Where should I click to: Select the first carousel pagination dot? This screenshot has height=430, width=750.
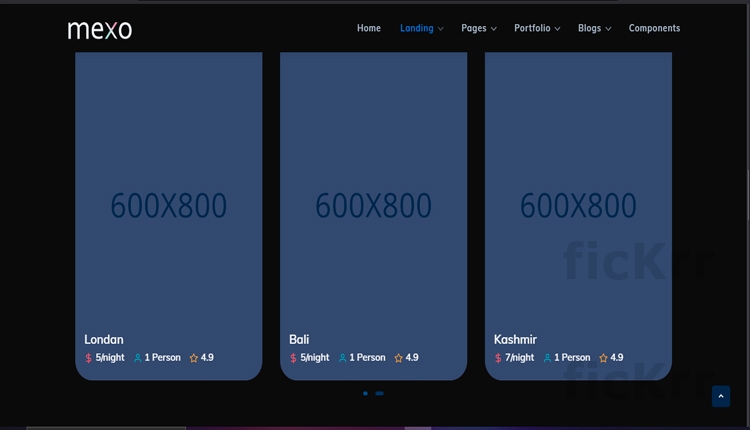365,394
